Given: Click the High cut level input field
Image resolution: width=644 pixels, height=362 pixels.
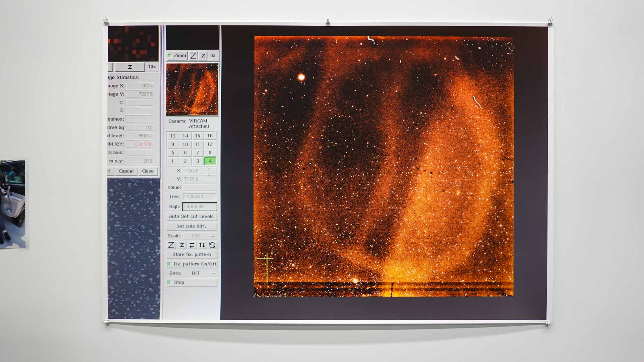Looking at the screenshot, I should click(199, 207).
